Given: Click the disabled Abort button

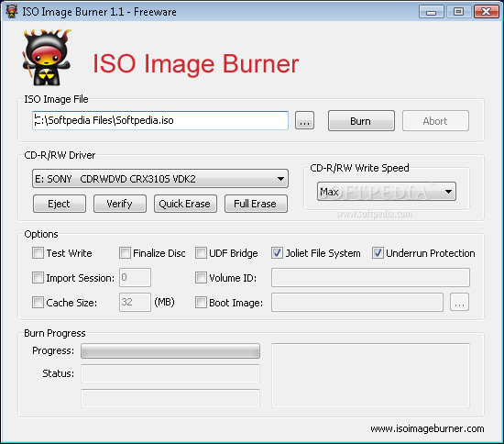Looking at the screenshot, I should click(435, 121).
